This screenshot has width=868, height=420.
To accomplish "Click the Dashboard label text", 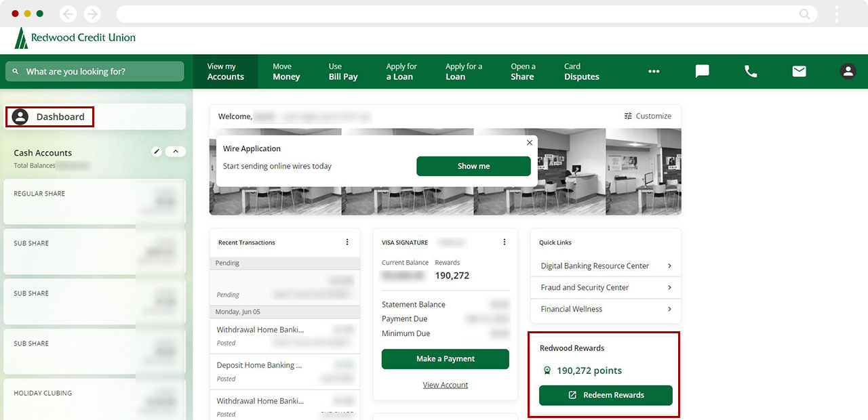I will (x=60, y=117).
